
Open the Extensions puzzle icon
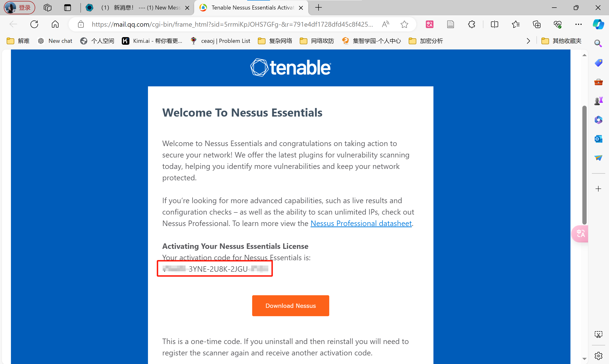471,24
